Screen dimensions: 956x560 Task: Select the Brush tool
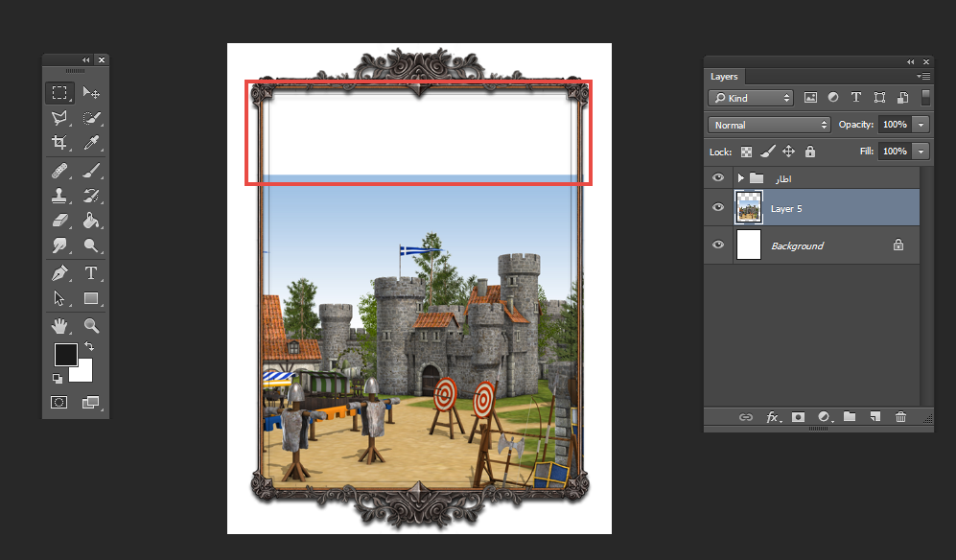click(x=91, y=170)
